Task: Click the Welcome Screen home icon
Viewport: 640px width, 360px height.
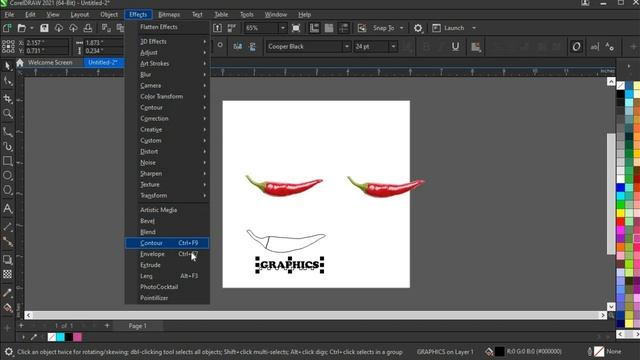Action: 20,62
